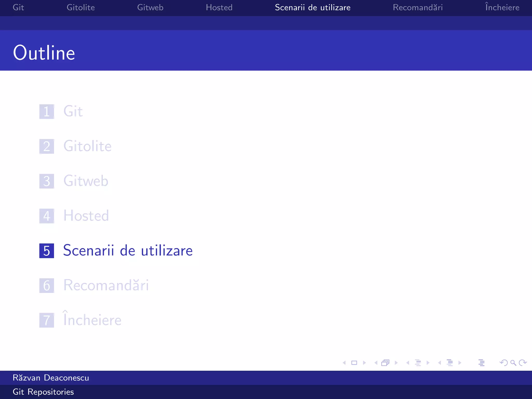The height and width of the screenshot is (399, 532).
Task: Open the Recomandări section in top navigation
Action: point(418,8)
